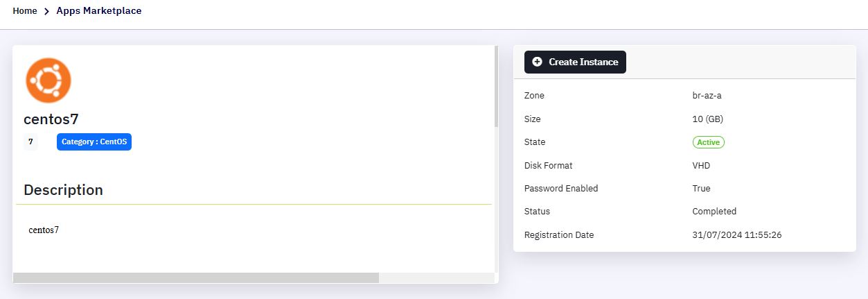Open Apps Marketplace breadcrumb

click(x=99, y=11)
